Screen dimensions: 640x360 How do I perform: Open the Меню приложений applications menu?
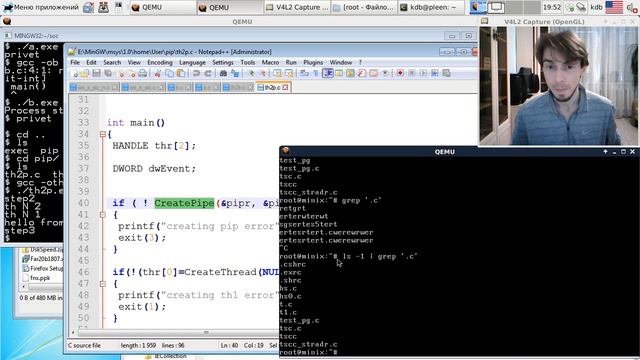[41, 7]
